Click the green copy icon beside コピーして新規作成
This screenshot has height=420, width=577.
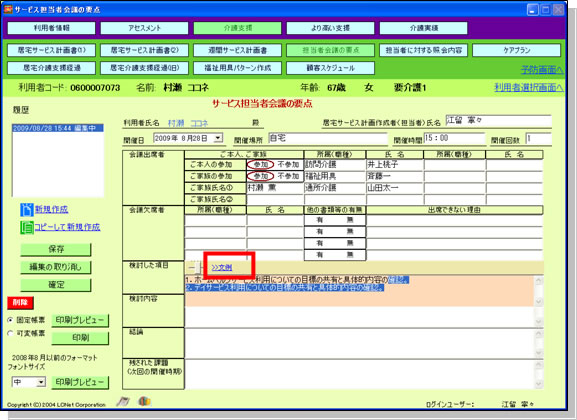(x=26, y=227)
